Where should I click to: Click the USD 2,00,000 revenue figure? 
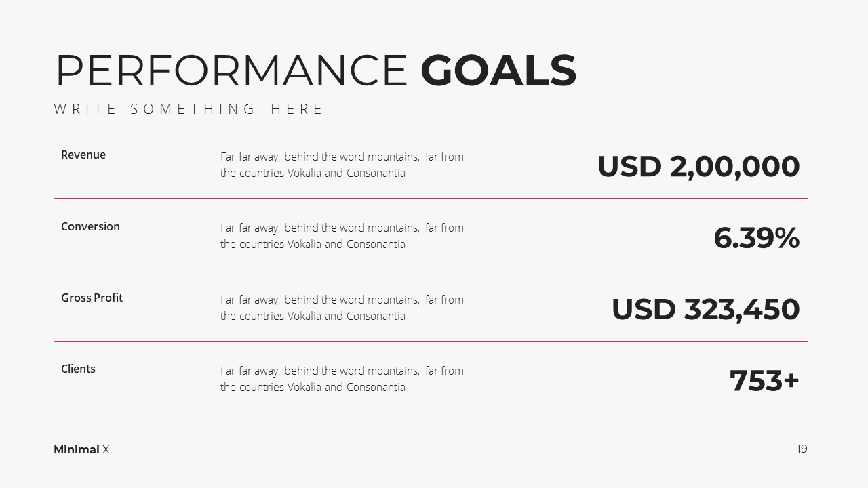pos(698,167)
